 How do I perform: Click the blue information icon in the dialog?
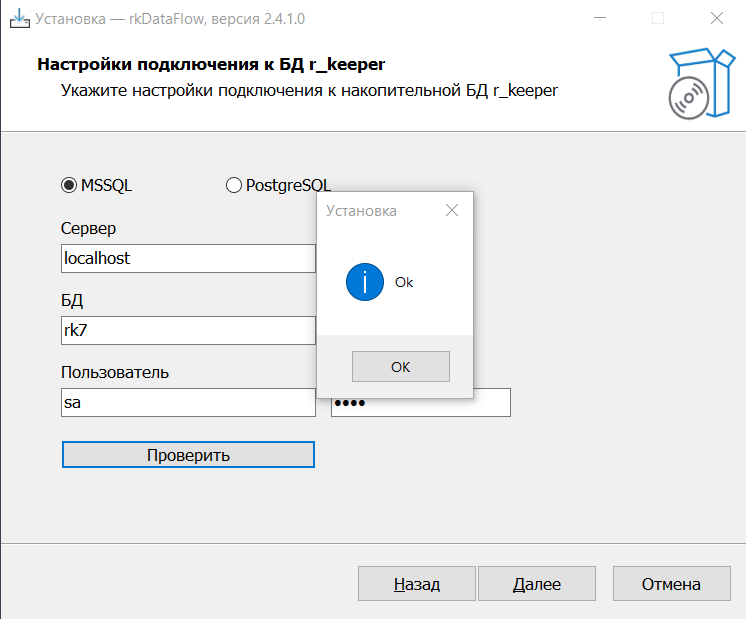coord(365,282)
